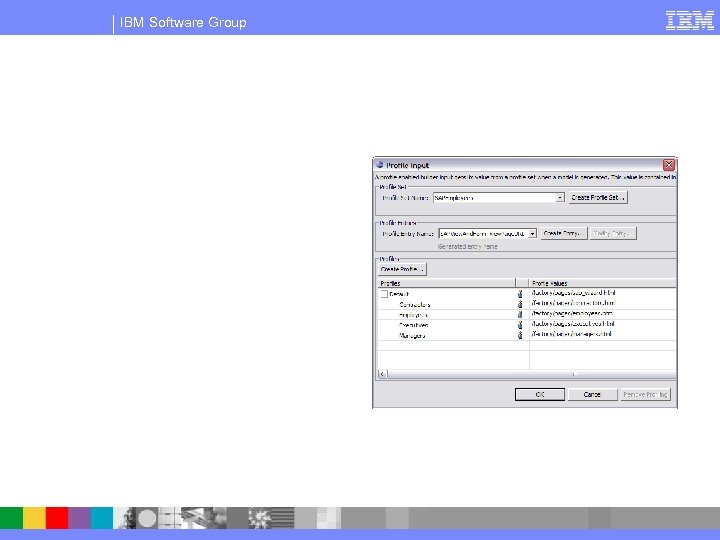Close the Profile Input dialog
The height and width of the screenshot is (540, 720).
pyautogui.click(x=669, y=165)
